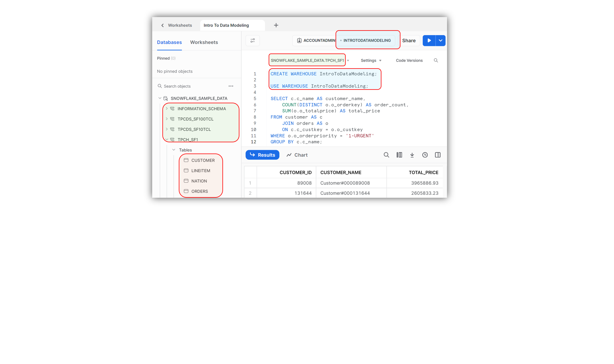614x364 pixels.
Task: Collapse the TPCH_SF1 schema
Action: [x=167, y=139]
